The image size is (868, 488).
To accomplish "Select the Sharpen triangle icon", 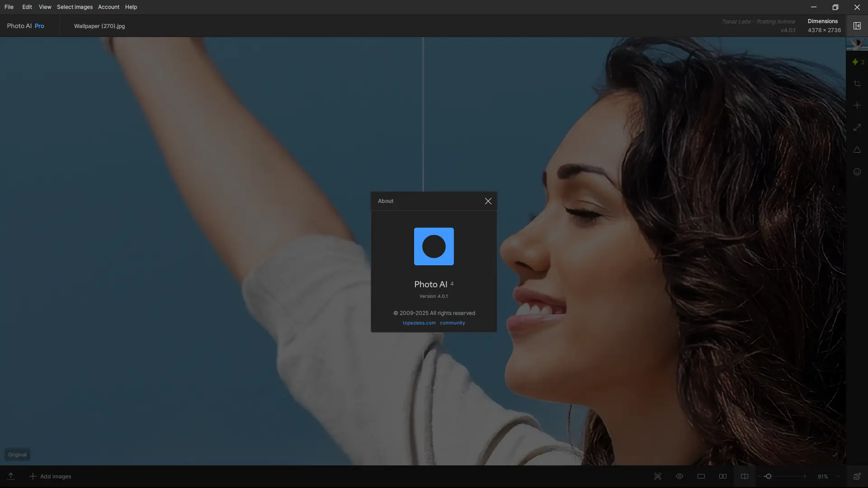I will tap(857, 150).
